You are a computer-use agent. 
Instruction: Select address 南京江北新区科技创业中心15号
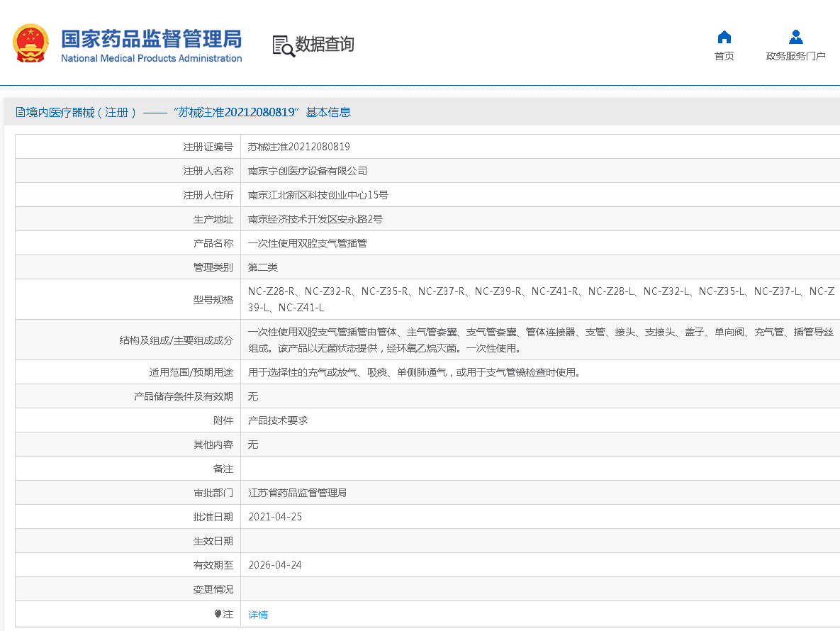pos(318,195)
